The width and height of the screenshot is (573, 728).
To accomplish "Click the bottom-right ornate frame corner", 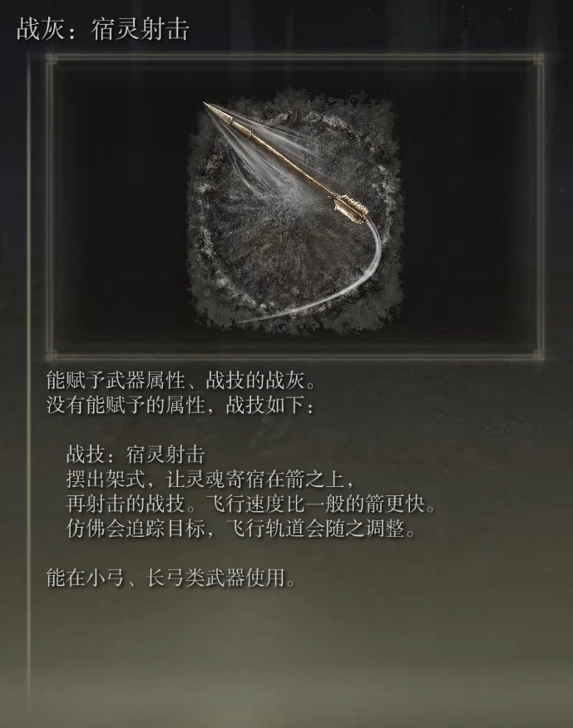I will [539, 356].
